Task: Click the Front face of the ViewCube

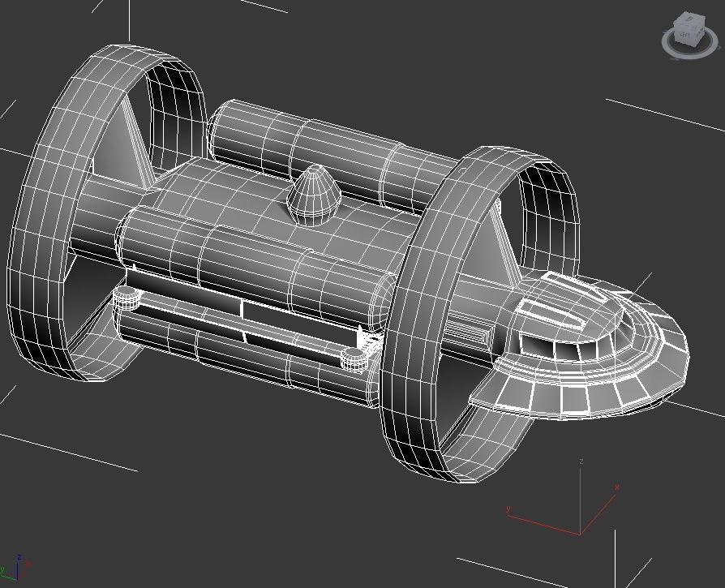Action: pos(699,32)
